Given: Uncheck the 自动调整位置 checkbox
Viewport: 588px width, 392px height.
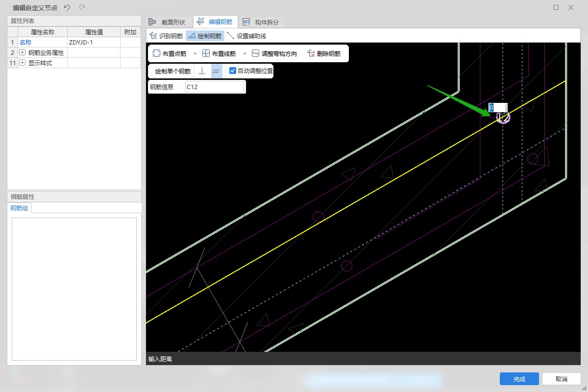Looking at the screenshot, I should 233,71.
